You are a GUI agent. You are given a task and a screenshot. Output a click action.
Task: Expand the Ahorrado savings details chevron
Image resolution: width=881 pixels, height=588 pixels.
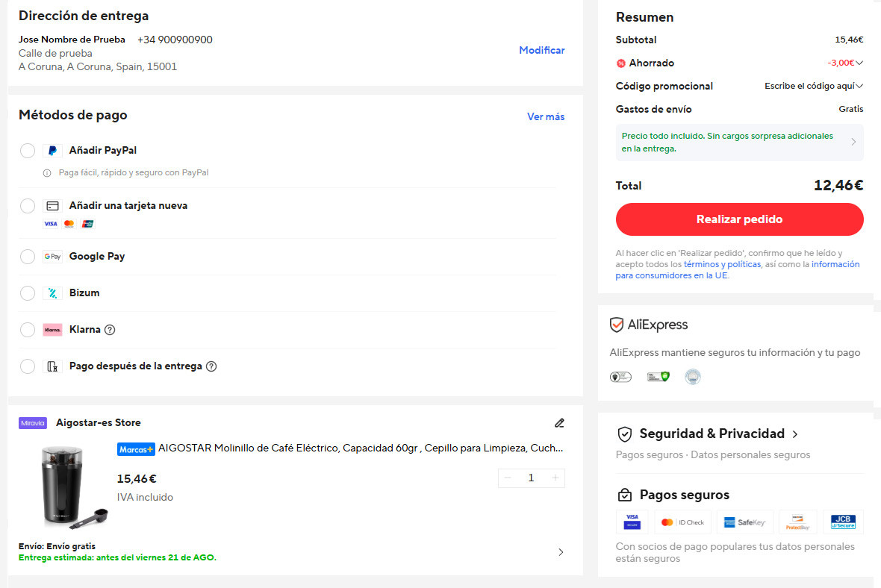click(x=859, y=63)
